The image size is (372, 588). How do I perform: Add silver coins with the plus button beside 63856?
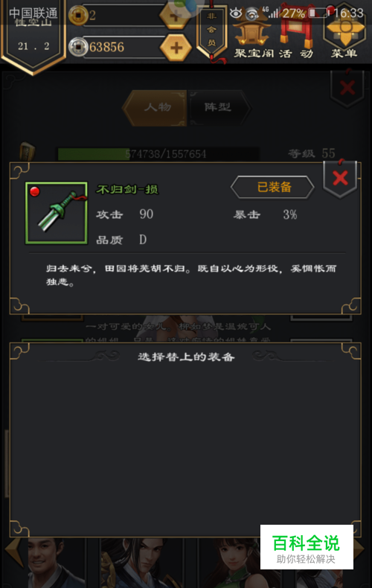pyautogui.click(x=176, y=48)
